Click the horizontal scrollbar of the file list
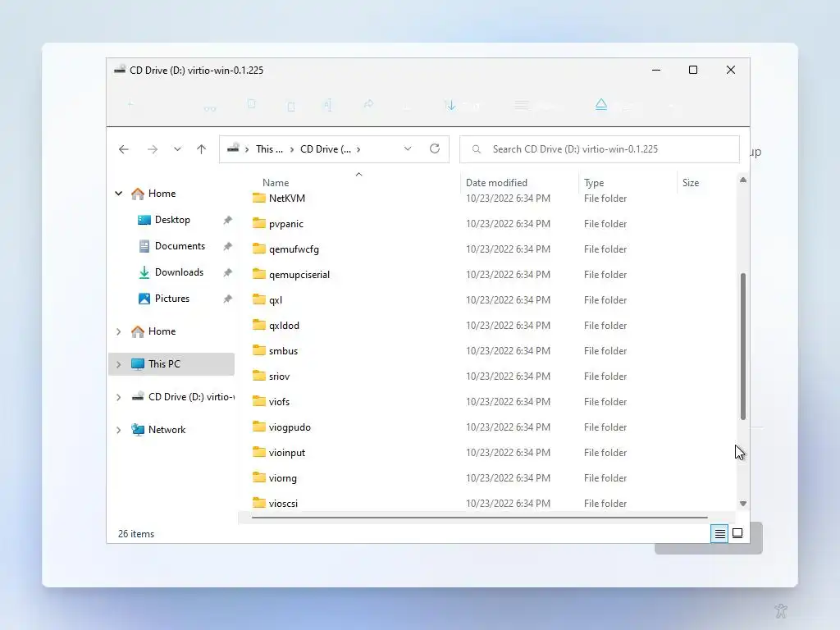 (x=479, y=518)
